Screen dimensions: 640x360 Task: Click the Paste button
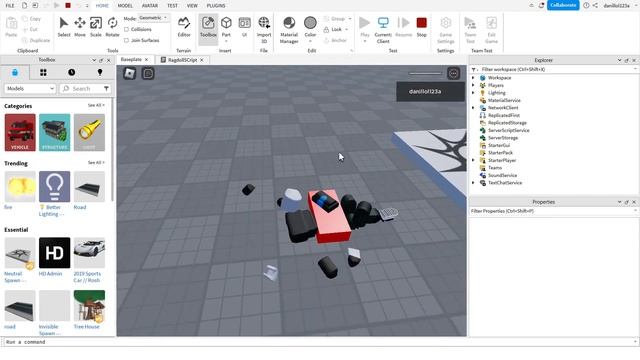click(11, 27)
